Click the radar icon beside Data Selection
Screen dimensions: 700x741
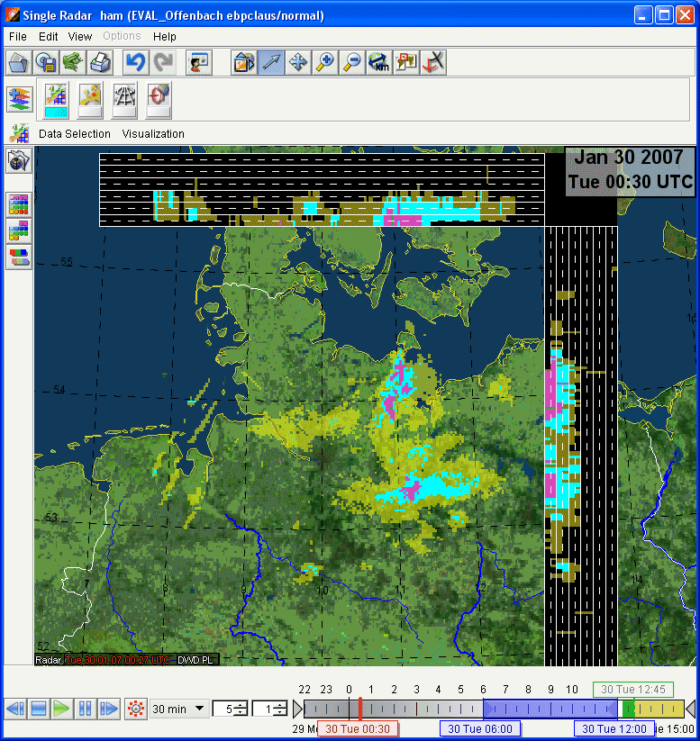(x=20, y=134)
